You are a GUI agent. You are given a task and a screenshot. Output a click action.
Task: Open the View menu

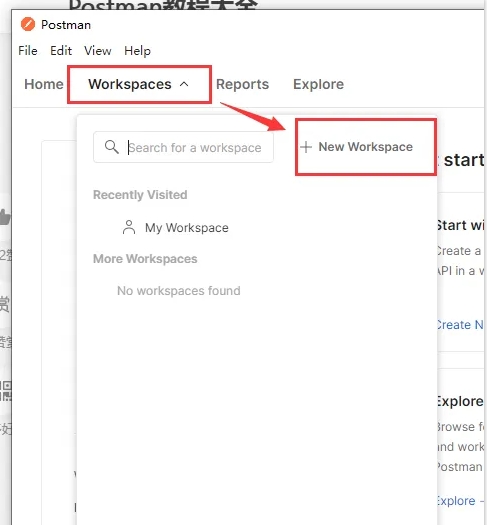(x=98, y=51)
